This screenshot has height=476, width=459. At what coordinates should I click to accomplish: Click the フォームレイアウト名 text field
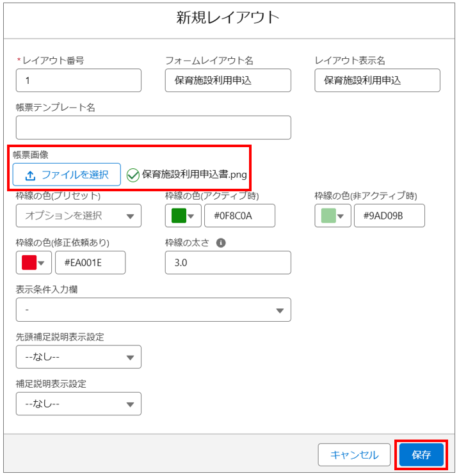click(227, 81)
